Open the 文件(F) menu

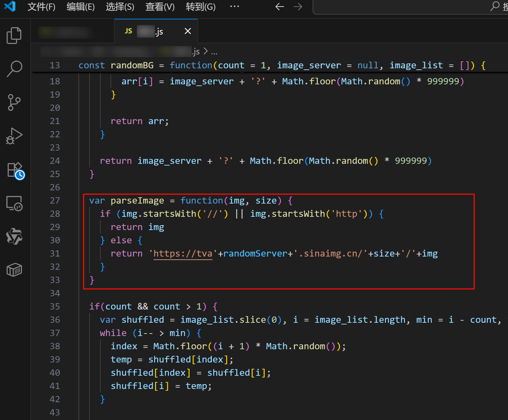pos(41,7)
